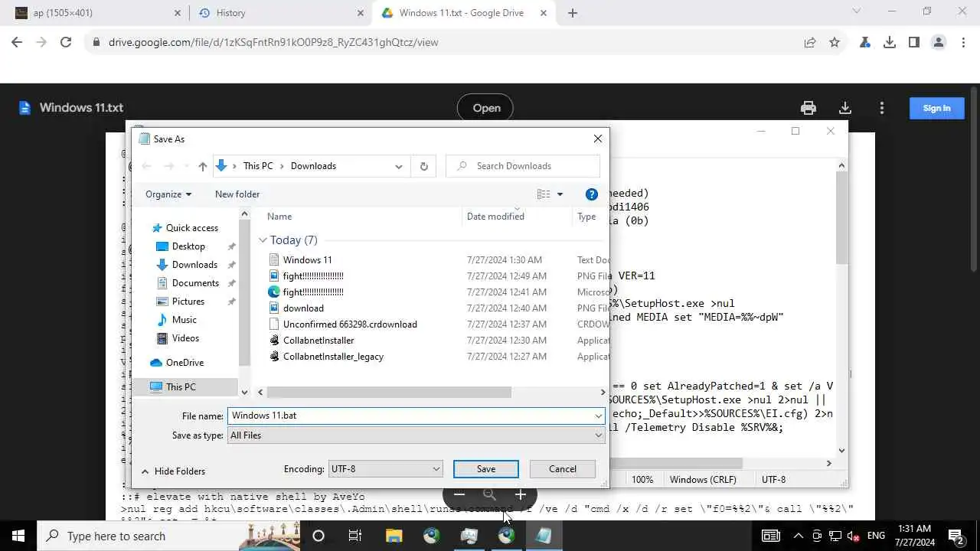Open Chrome three-dot menu
The width and height of the screenshot is (980, 551).
pos(963,42)
